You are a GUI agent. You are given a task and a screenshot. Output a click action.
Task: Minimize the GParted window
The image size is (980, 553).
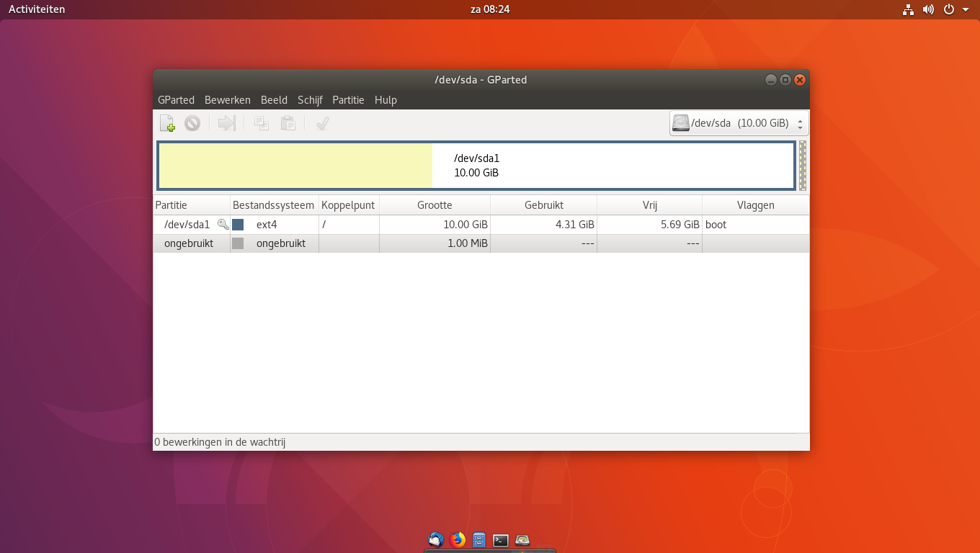pyautogui.click(x=771, y=80)
